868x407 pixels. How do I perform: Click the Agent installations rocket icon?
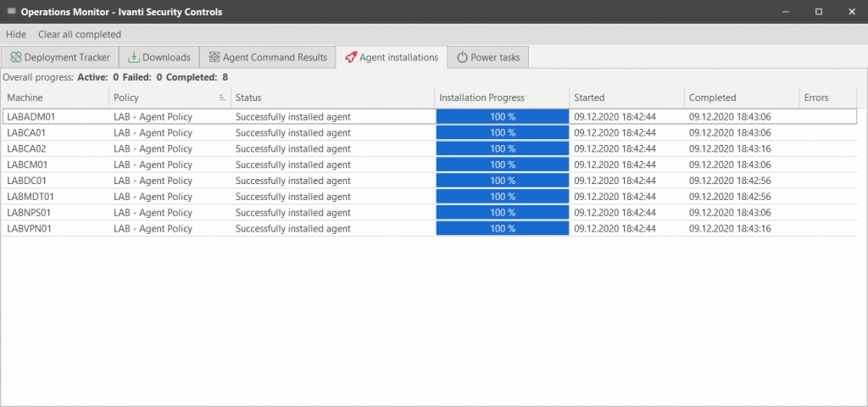tap(350, 57)
